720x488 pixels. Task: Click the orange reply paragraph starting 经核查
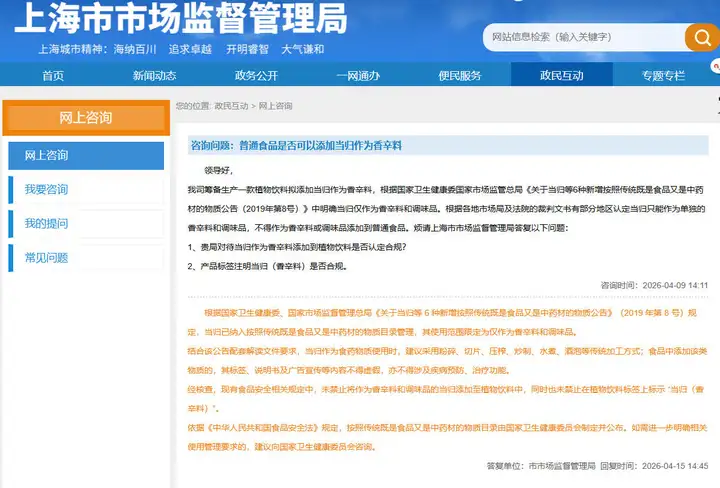(446, 399)
